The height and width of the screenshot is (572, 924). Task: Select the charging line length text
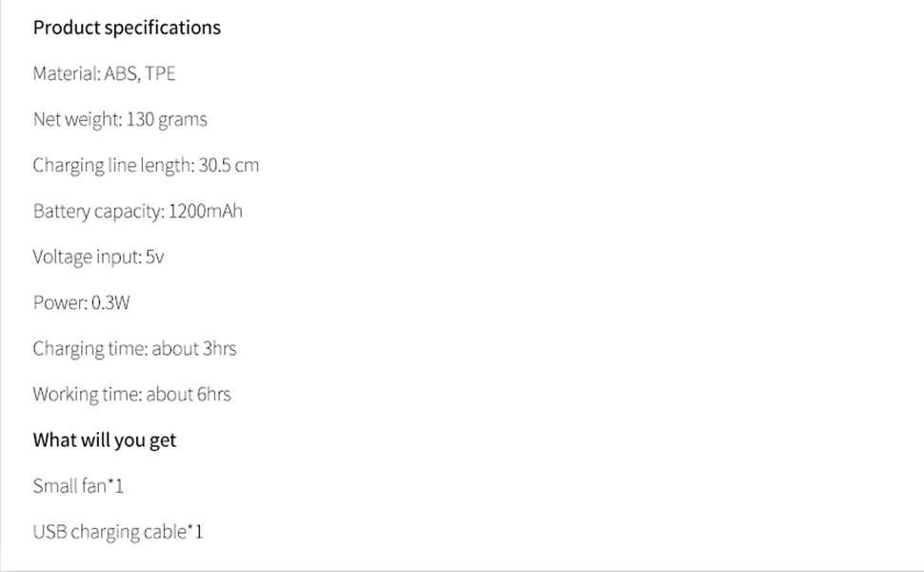coord(145,165)
